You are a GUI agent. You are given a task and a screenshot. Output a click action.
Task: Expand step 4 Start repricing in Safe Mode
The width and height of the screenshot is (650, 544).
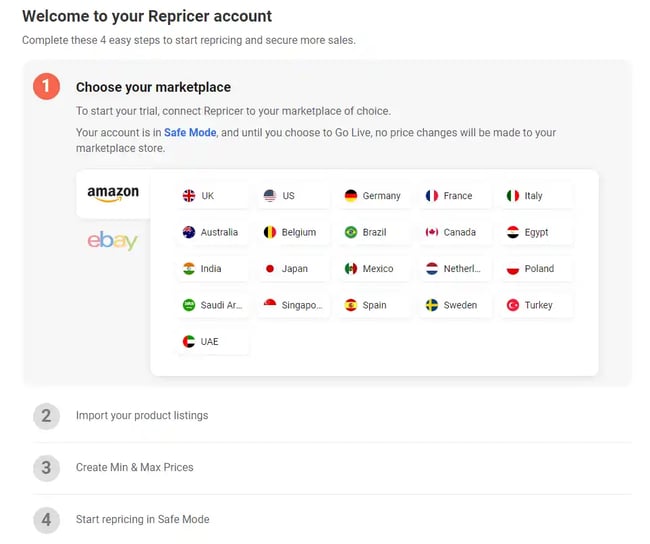click(142, 519)
